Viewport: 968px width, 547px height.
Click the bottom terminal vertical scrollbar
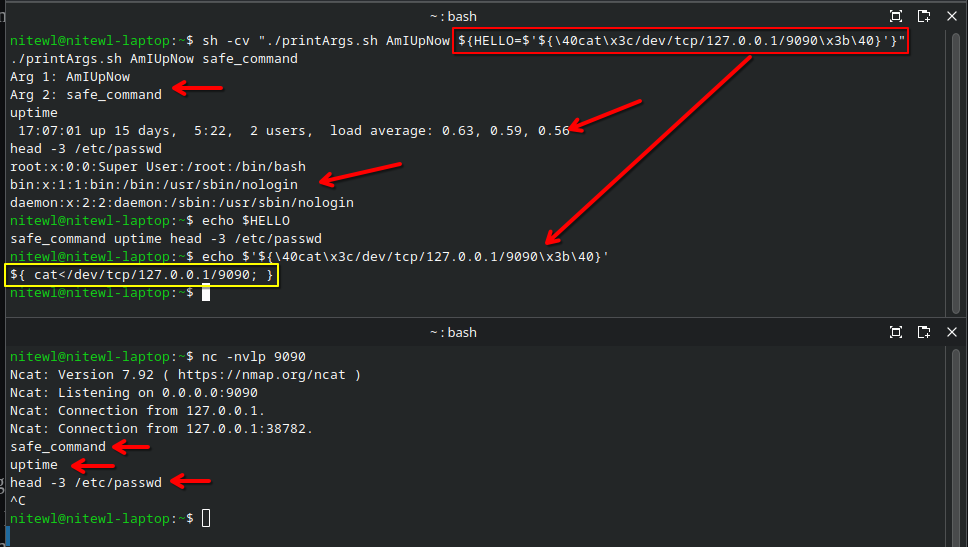tap(955, 445)
